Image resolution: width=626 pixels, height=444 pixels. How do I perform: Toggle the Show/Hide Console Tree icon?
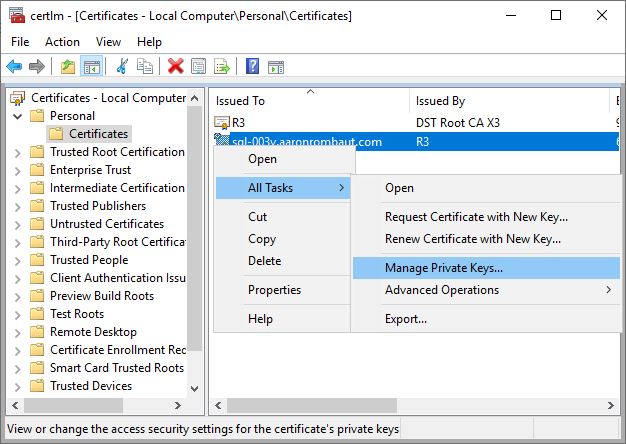91,67
